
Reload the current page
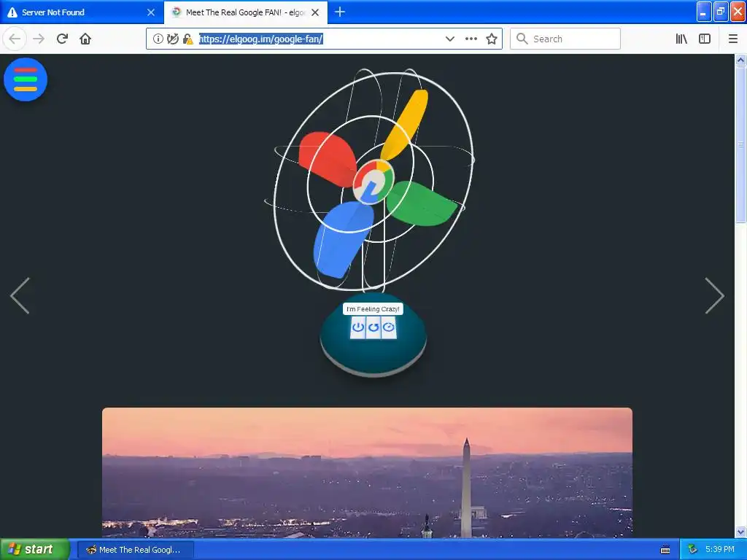[x=63, y=39]
